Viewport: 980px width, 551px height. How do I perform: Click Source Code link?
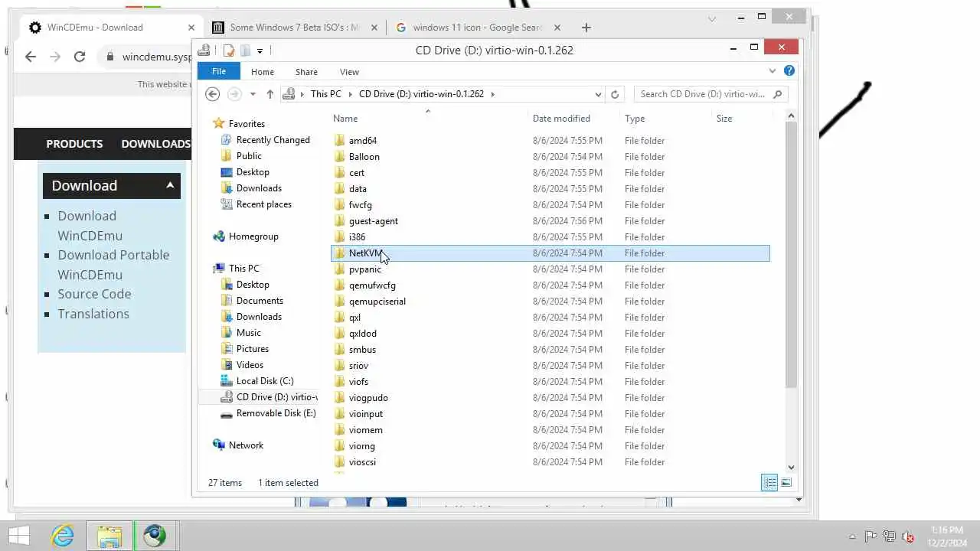94,294
